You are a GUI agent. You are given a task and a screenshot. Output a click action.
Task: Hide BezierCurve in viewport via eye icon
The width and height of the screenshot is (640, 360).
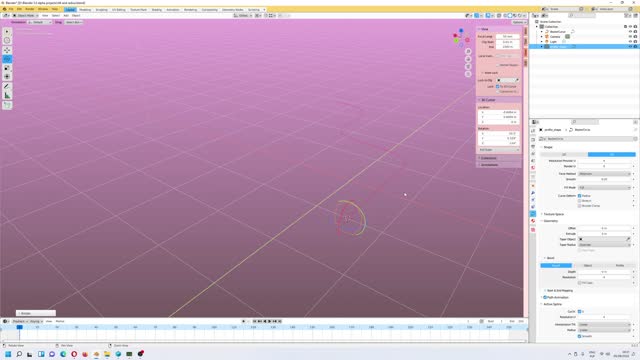click(630, 31)
